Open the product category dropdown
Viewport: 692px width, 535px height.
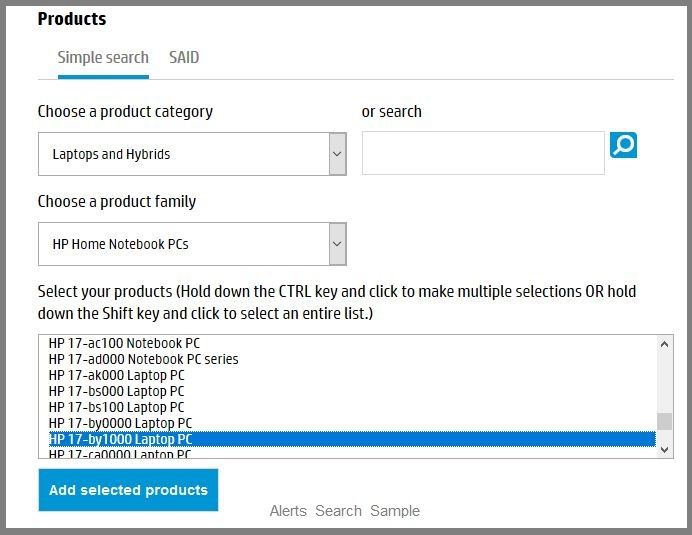coord(192,154)
